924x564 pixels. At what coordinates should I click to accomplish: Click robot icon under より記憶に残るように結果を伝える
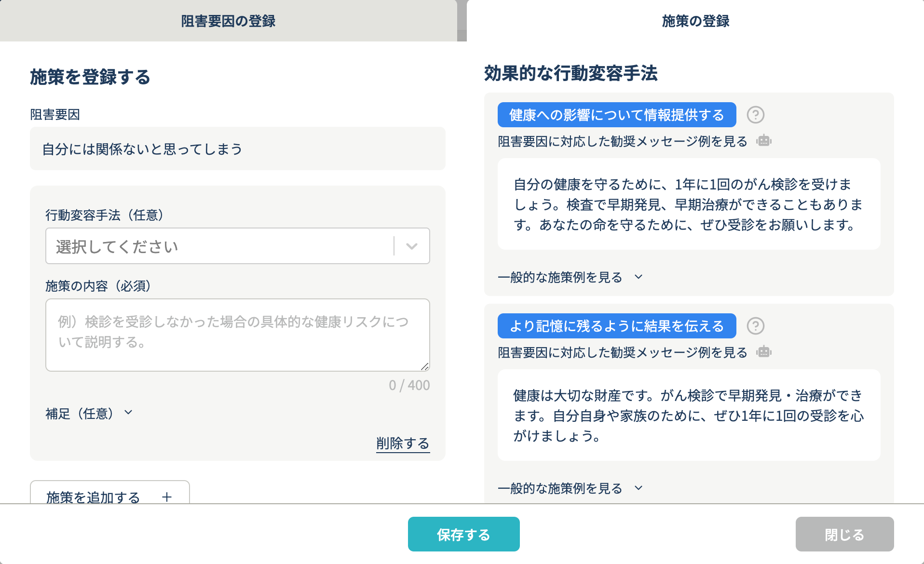pos(764,352)
